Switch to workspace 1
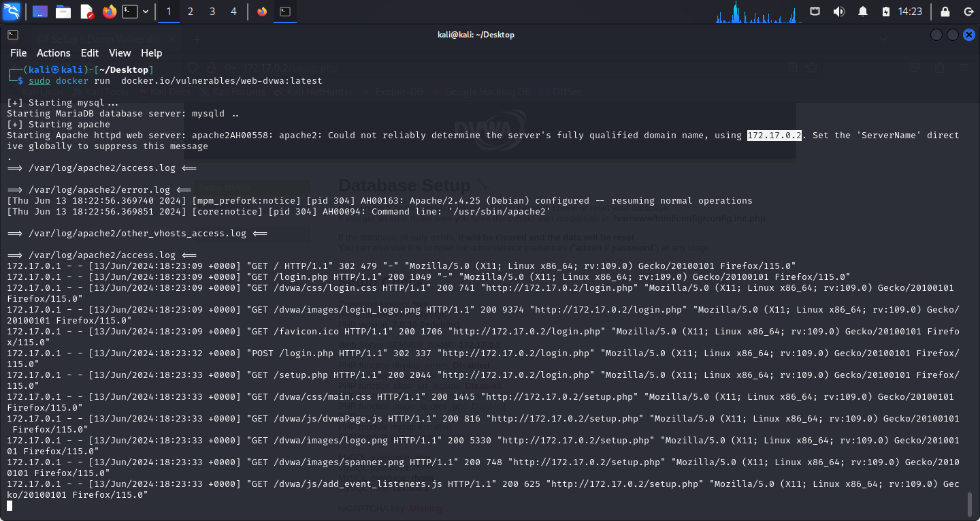 pyautogui.click(x=169, y=12)
